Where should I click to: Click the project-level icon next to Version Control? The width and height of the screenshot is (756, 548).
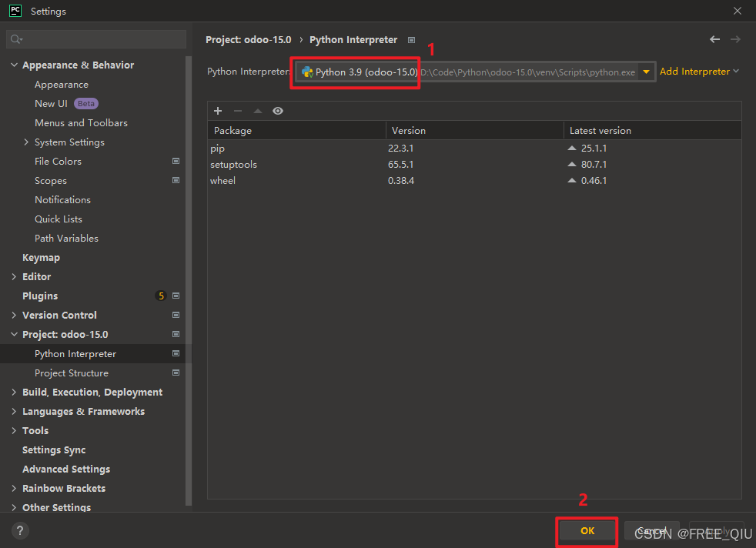176,315
